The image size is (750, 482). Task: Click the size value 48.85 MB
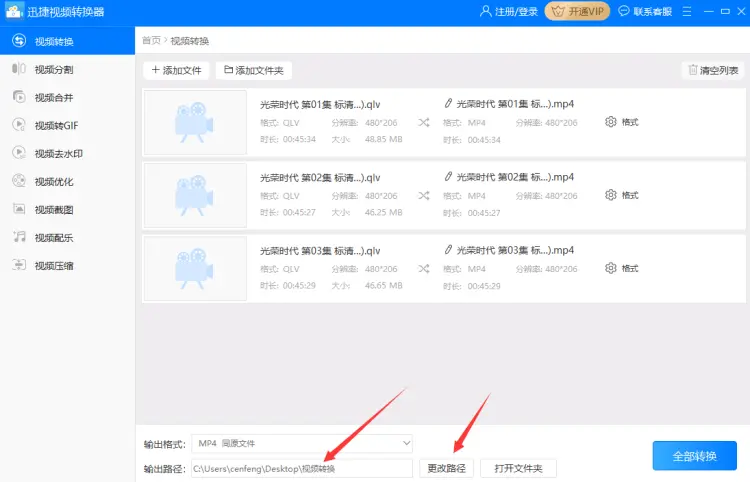tap(384, 139)
